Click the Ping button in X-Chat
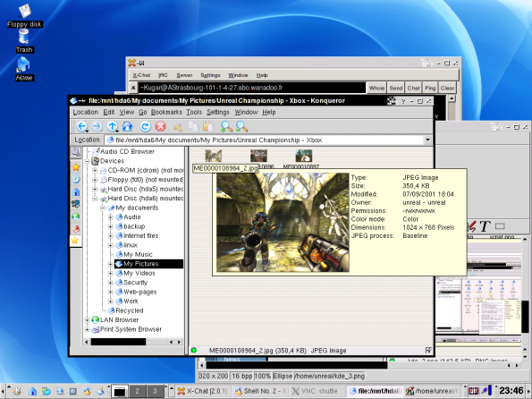The width and height of the screenshot is (532, 399). tap(430, 88)
